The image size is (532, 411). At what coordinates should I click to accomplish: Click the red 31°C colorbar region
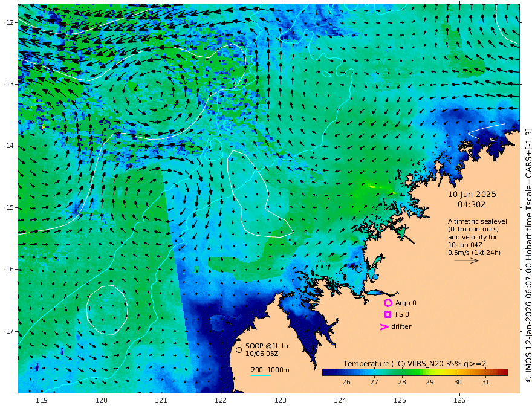click(x=486, y=373)
